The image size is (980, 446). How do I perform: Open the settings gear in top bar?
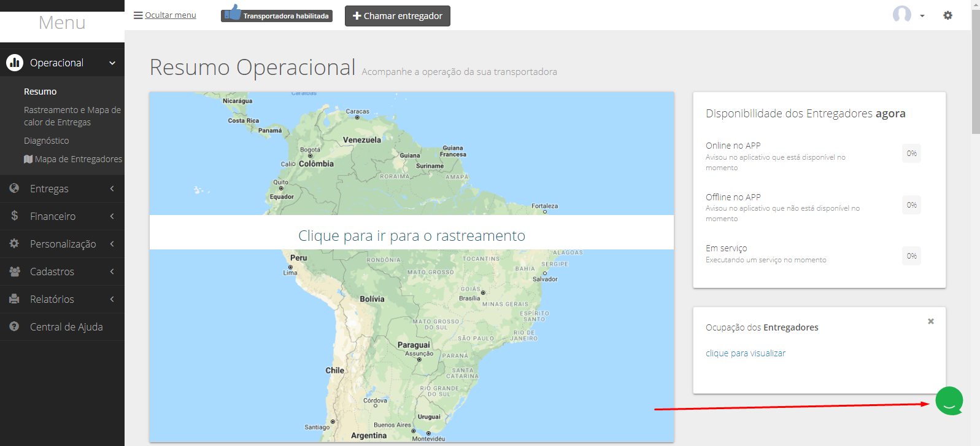tap(948, 15)
